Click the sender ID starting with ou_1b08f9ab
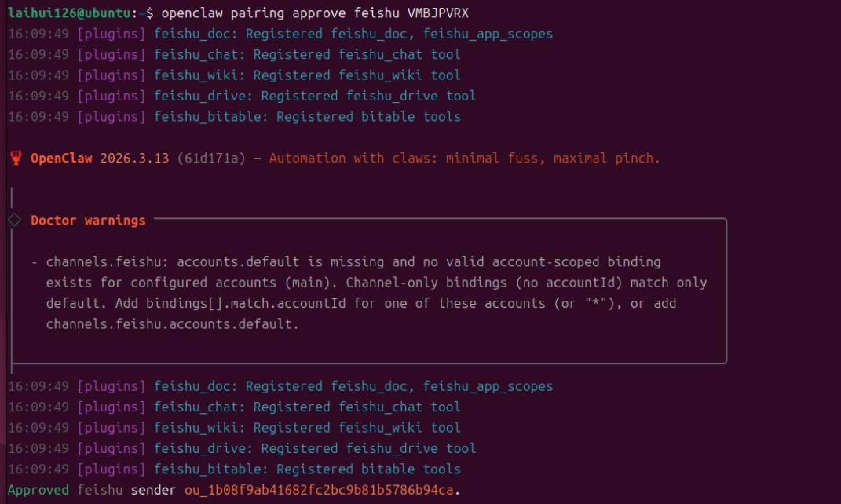 click(x=318, y=490)
